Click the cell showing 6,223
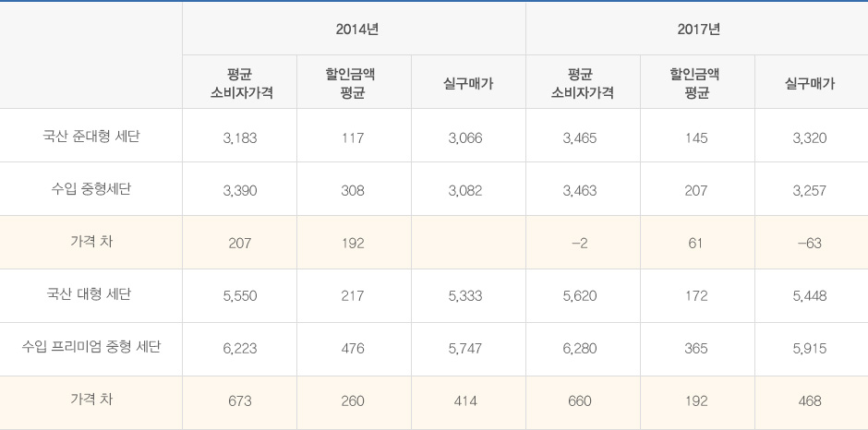 pos(240,349)
